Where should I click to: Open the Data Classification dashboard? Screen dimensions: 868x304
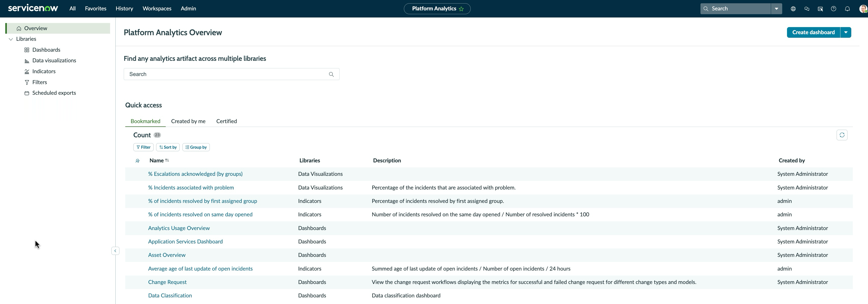tap(170, 296)
